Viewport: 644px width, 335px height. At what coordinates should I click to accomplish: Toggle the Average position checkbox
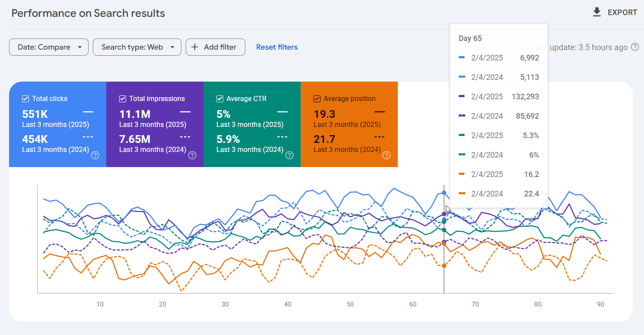click(x=317, y=99)
